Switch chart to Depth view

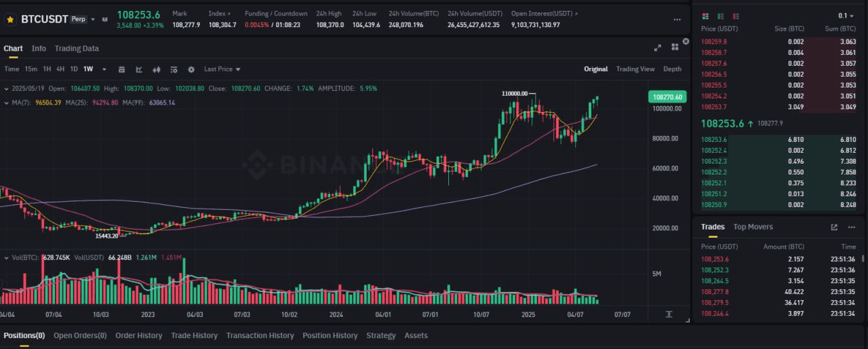pos(672,69)
